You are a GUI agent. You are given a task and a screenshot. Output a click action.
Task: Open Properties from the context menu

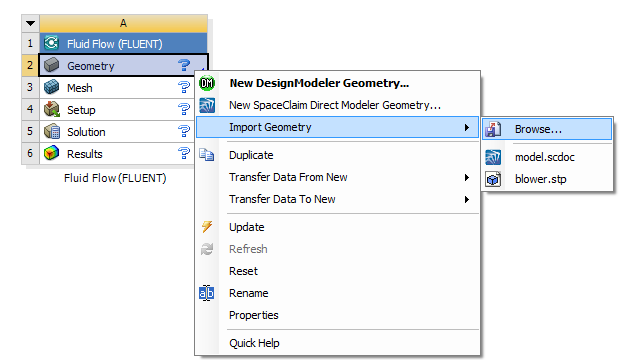tap(254, 315)
